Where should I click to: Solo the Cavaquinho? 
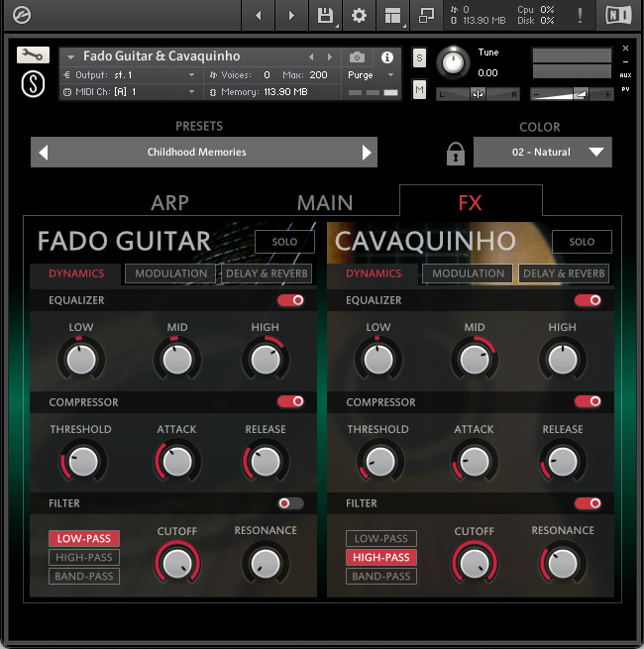click(x=582, y=242)
